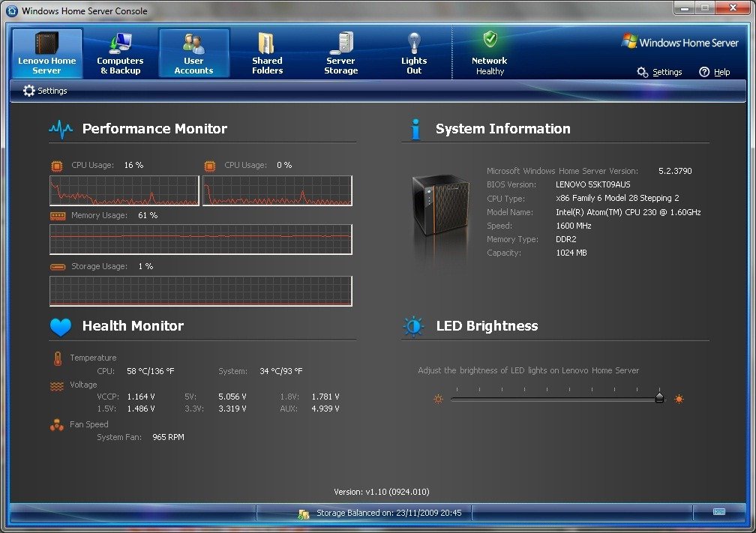Open the Lenovo Home Server tab
The image size is (756, 533).
pos(46,53)
